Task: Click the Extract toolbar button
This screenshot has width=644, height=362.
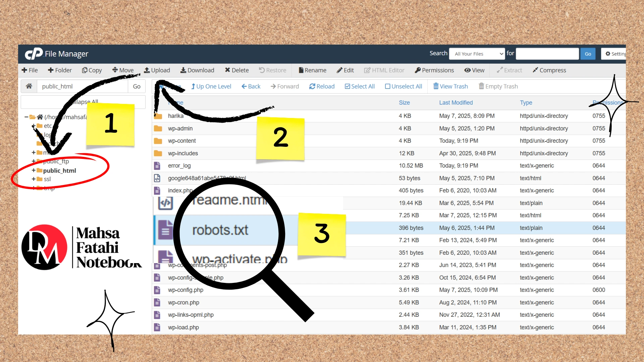Action: tap(509, 70)
